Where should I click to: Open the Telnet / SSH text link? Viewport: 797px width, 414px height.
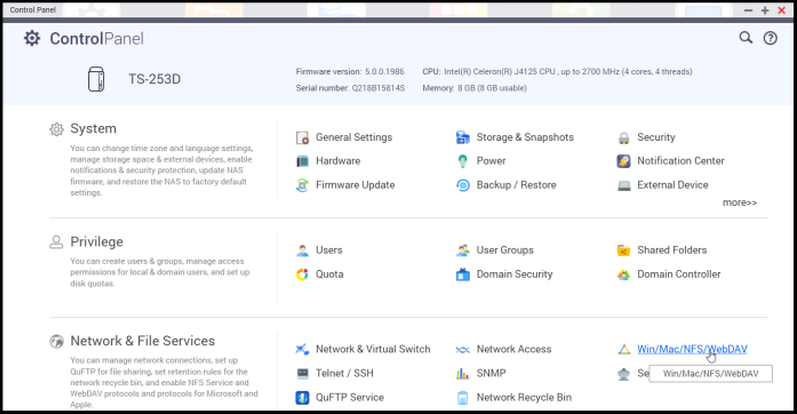click(345, 374)
